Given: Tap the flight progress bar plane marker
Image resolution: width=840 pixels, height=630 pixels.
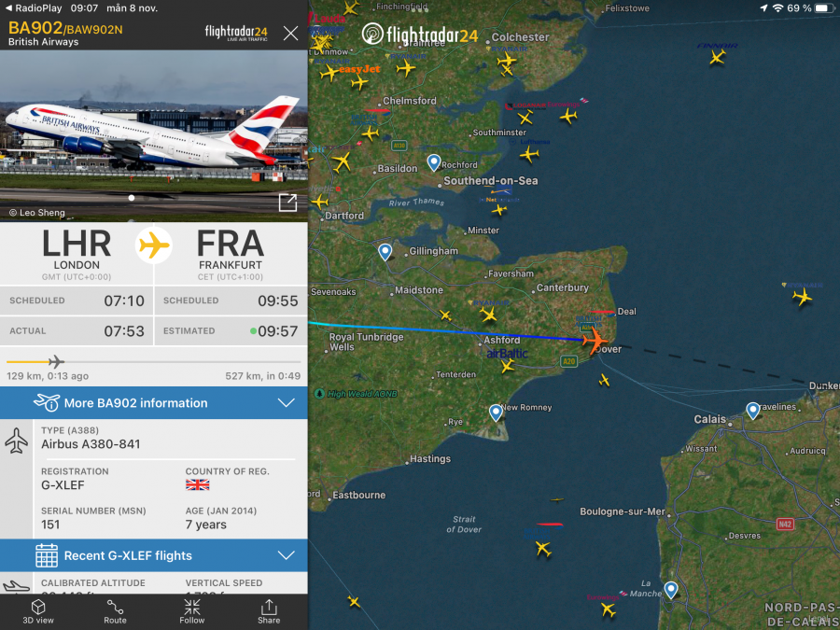Looking at the screenshot, I should coord(56,361).
